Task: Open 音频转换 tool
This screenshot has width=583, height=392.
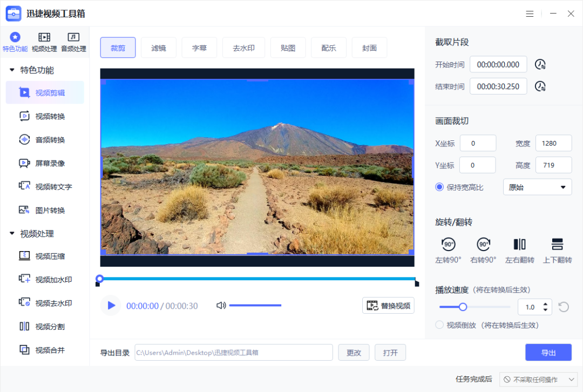Action: [x=45, y=140]
